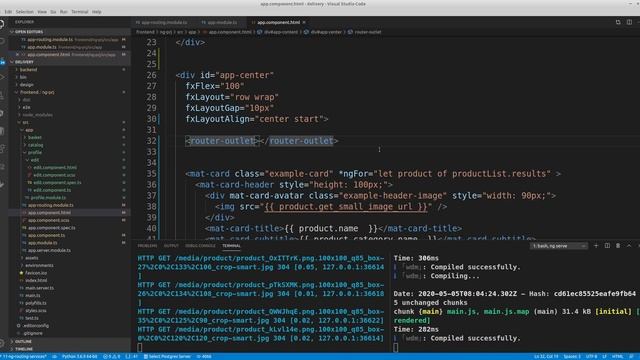Click code line number 35 in gutter

151,173
